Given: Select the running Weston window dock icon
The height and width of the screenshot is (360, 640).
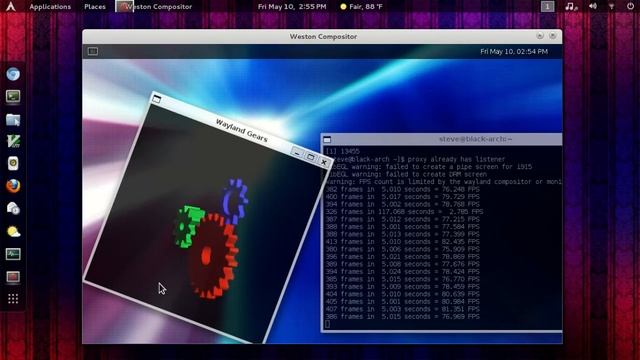Looking at the screenshot, I should (13, 277).
